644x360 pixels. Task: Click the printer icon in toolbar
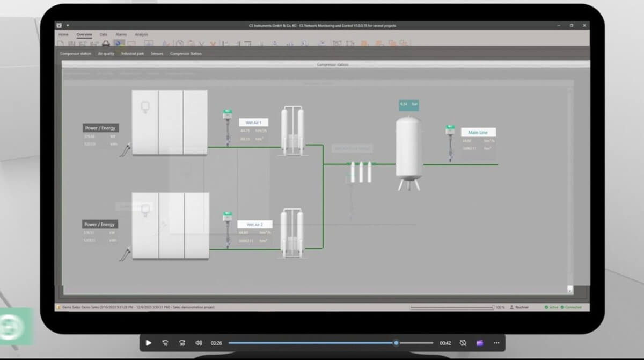click(106, 44)
